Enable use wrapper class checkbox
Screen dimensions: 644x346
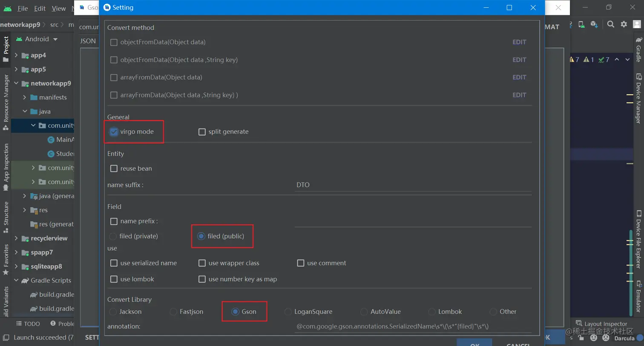tap(202, 263)
